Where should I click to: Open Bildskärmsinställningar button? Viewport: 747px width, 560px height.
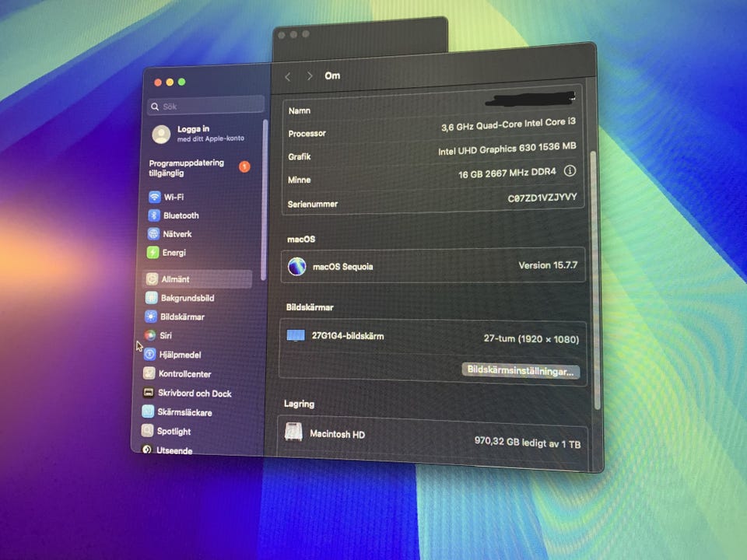[x=521, y=370]
